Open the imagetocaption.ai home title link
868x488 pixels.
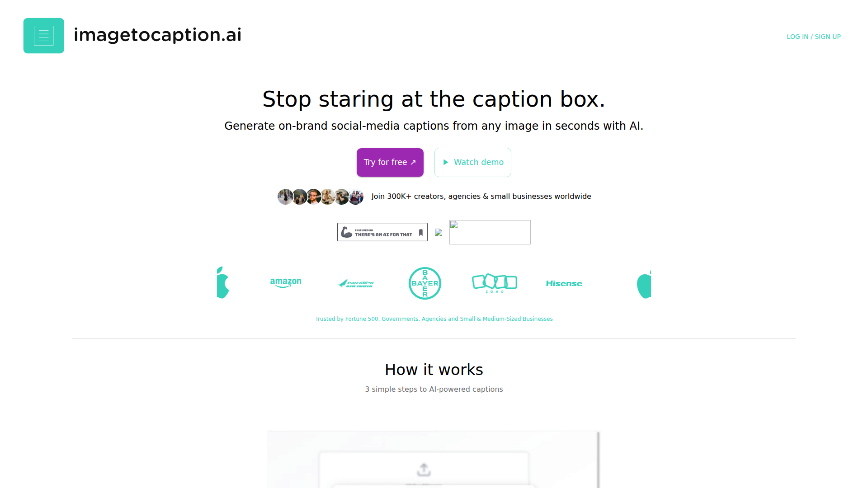[157, 35]
